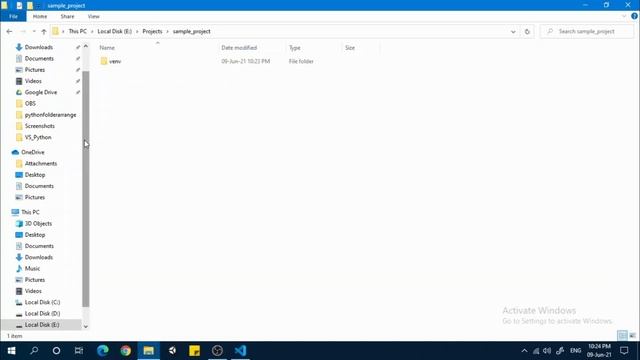Select the venv date modified cell
Image resolution: width=640 pixels, height=360 pixels.
[x=245, y=61]
